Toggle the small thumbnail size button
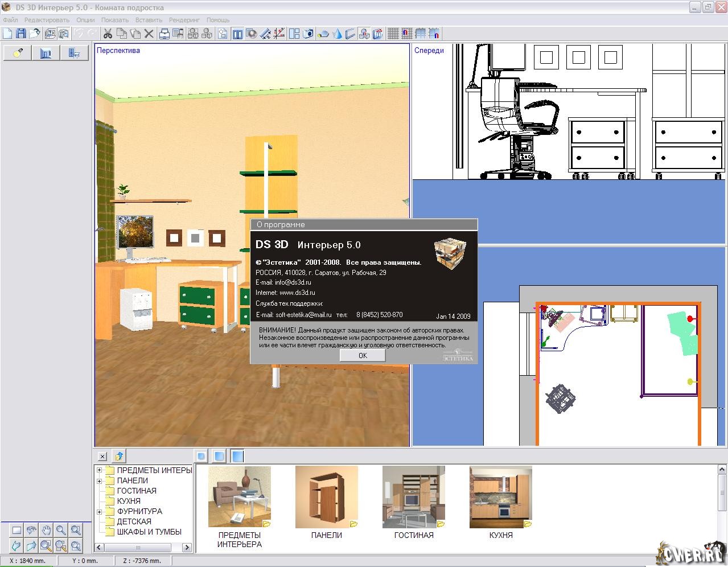Image resolution: width=728 pixels, height=567 pixels. pyautogui.click(x=201, y=456)
